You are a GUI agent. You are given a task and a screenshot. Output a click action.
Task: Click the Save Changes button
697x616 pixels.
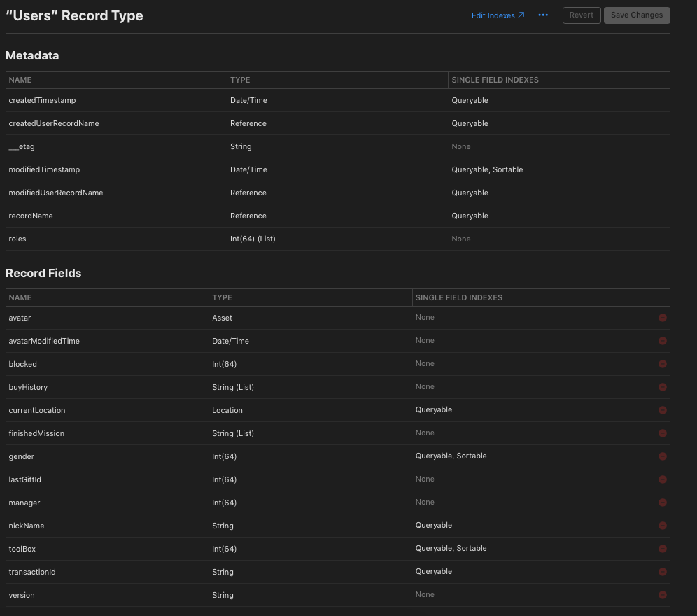[637, 15]
